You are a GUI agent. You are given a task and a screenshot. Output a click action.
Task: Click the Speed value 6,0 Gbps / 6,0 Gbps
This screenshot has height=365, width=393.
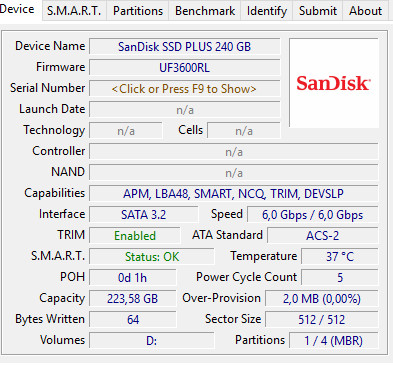click(312, 215)
